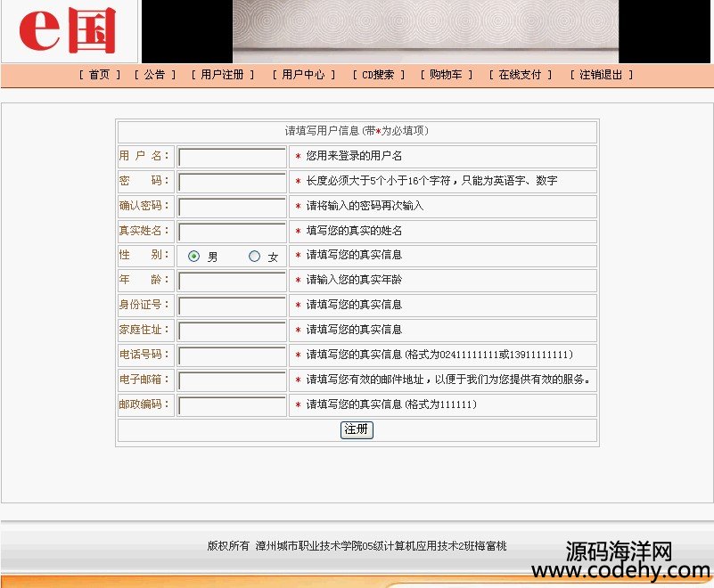This screenshot has height=588, width=714.
Task: Select the 男 gender radio button
Action: 193,257
